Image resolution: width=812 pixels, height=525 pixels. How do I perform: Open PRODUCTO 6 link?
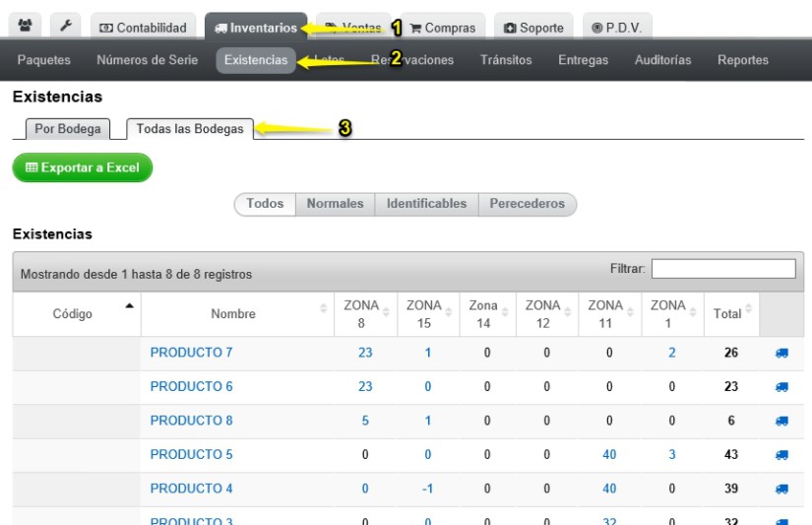click(x=191, y=387)
